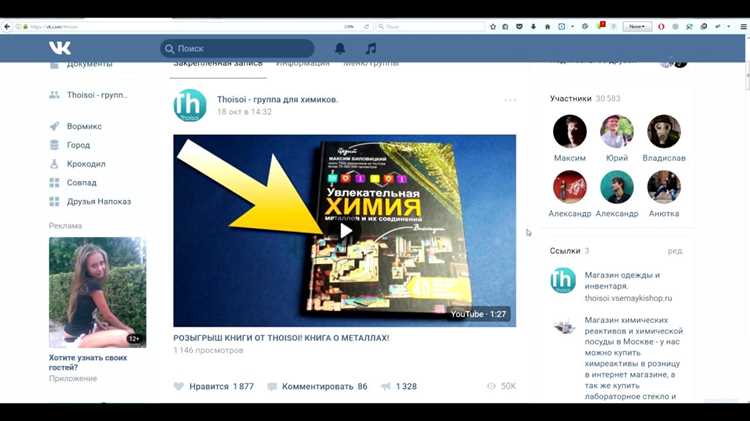This screenshot has height=421, width=750.
Task: Open post date 18 окт в 14:32
Action: click(x=244, y=112)
